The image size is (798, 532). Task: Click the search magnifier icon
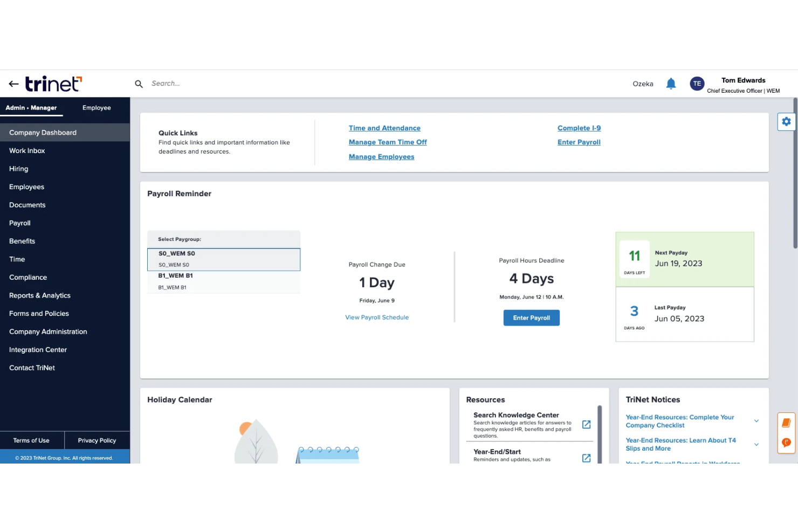point(139,84)
